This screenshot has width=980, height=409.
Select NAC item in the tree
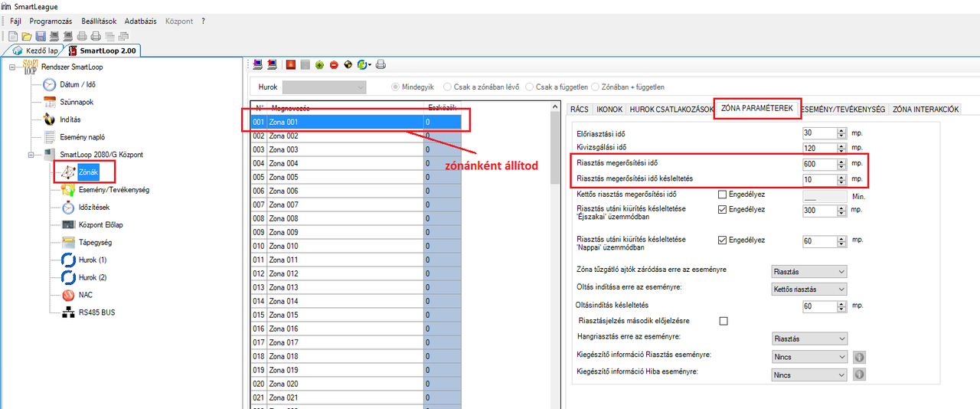click(x=77, y=295)
